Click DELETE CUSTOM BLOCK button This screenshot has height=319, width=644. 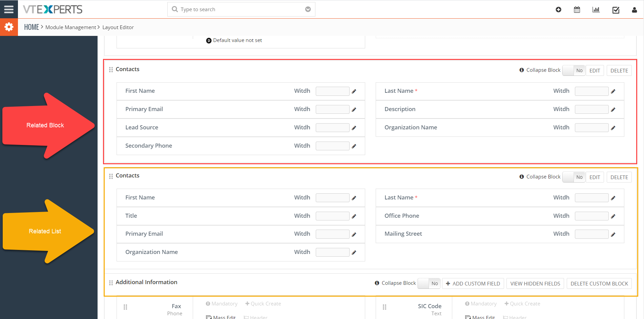tap(599, 283)
